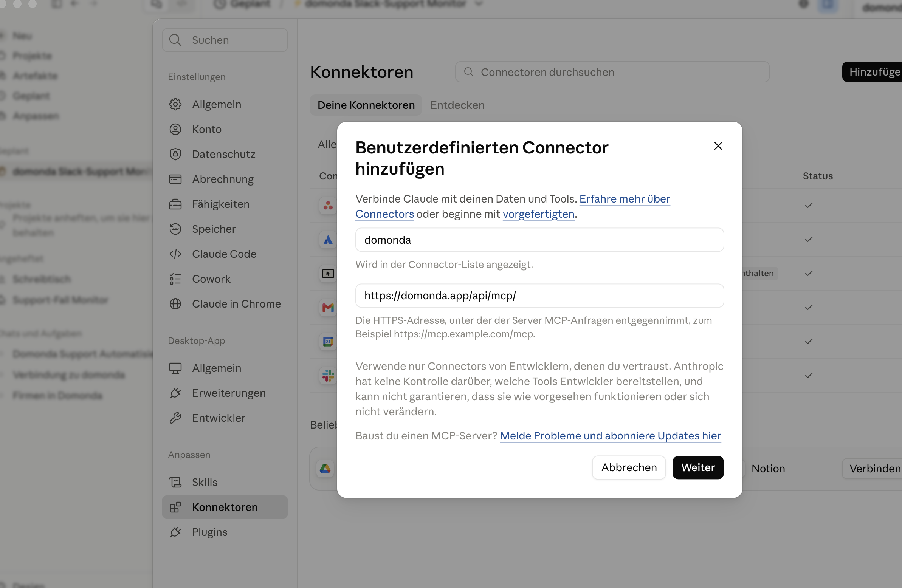The image size is (902, 588).
Task: Select Konnektoren in the Anpassen section
Action: [x=225, y=507]
